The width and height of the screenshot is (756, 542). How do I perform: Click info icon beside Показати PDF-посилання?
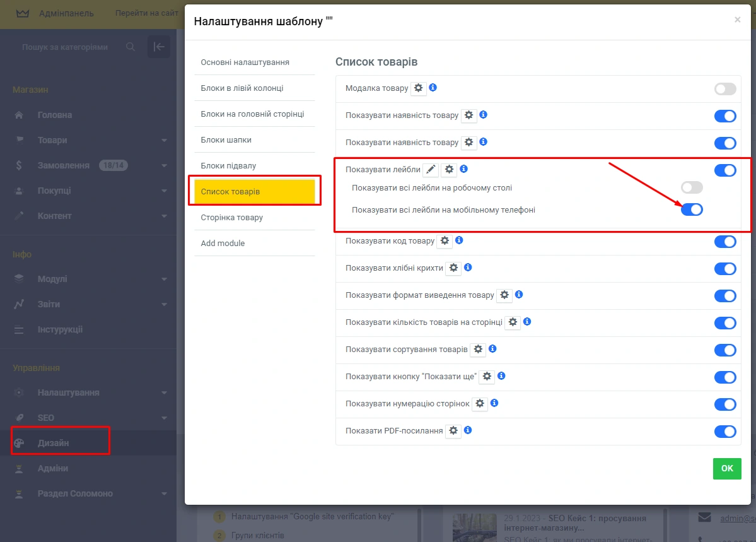[x=468, y=430]
